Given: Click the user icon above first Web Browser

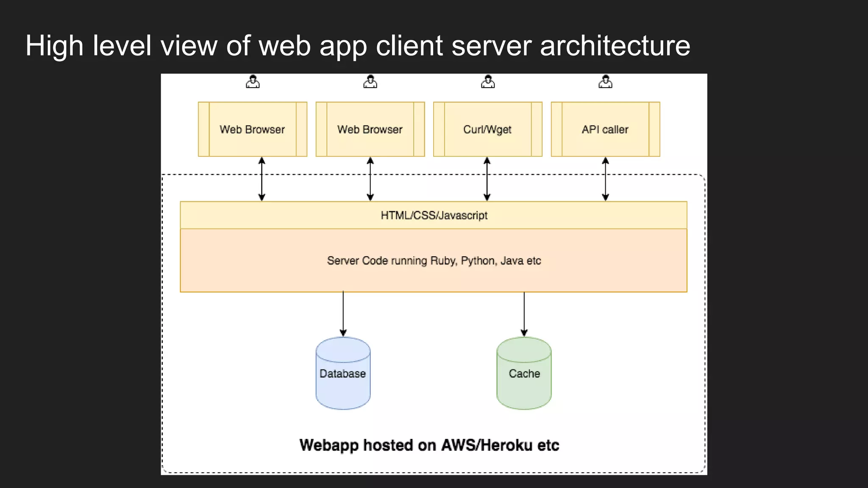Looking at the screenshot, I should tap(253, 81).
